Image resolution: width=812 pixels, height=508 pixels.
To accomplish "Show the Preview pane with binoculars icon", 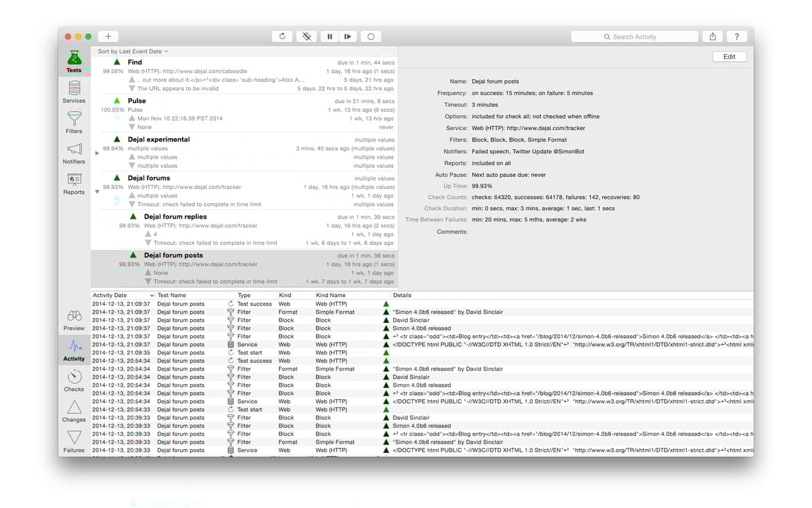I will tap(74, 319).
